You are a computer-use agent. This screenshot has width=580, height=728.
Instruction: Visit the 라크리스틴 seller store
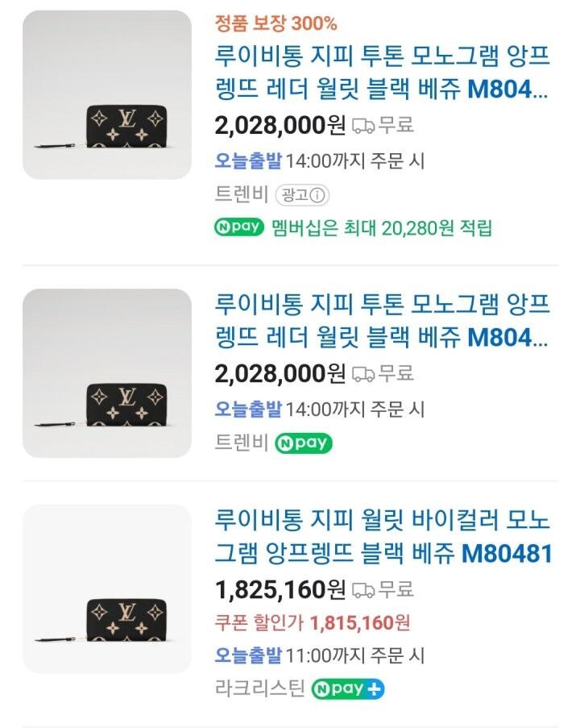260,688
